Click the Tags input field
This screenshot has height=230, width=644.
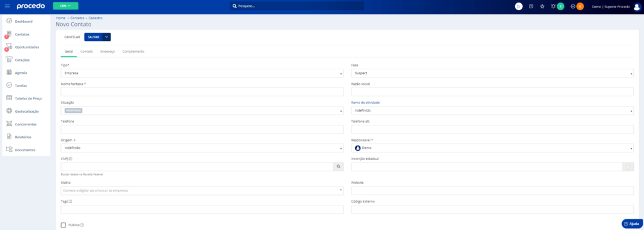coord(202,209)
